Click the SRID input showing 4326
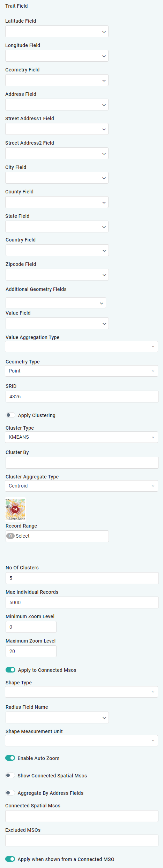The width and height of the screenshot is (163, 868). click(x=82, y=397)
